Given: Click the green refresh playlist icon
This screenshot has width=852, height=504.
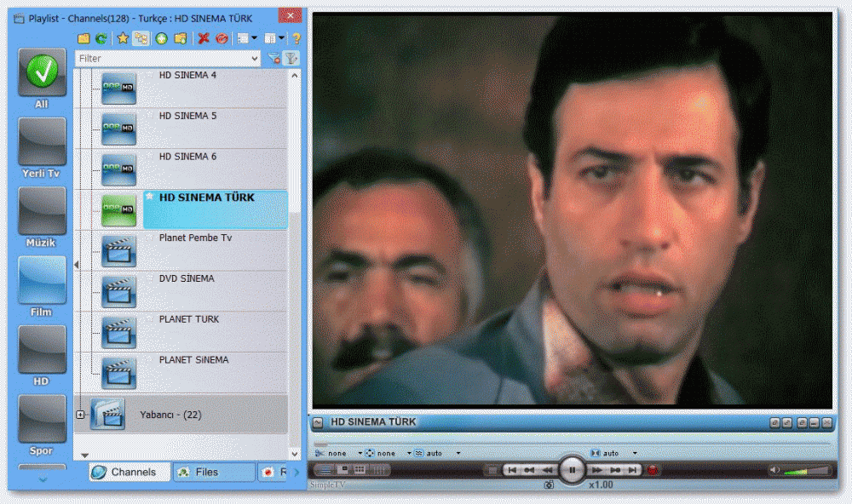Looking at the screenshot, I should [x=101, y=38].
